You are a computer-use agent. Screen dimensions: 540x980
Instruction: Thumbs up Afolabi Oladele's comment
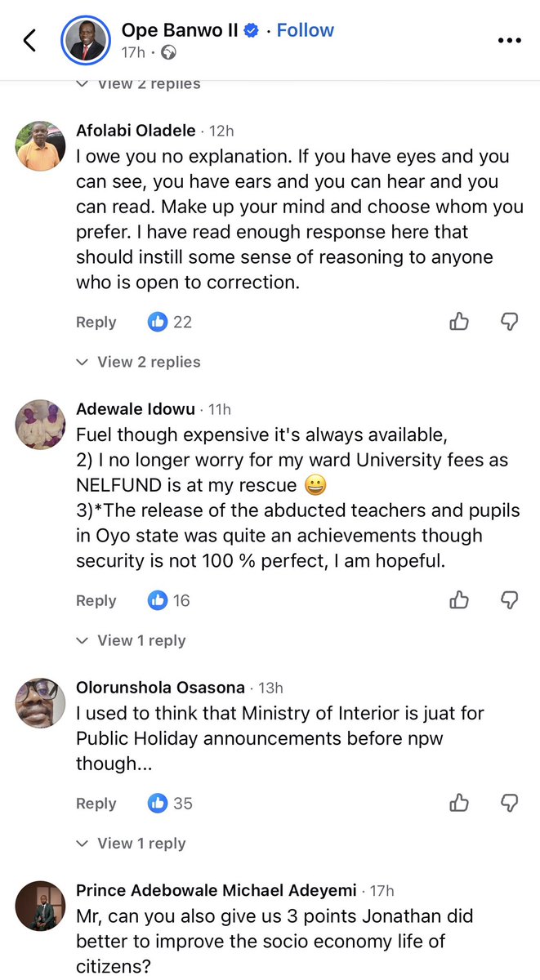tap(459, 322)
